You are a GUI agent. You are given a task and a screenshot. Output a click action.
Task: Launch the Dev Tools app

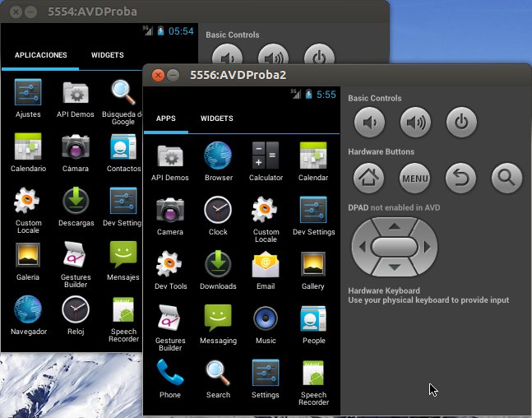170,270
